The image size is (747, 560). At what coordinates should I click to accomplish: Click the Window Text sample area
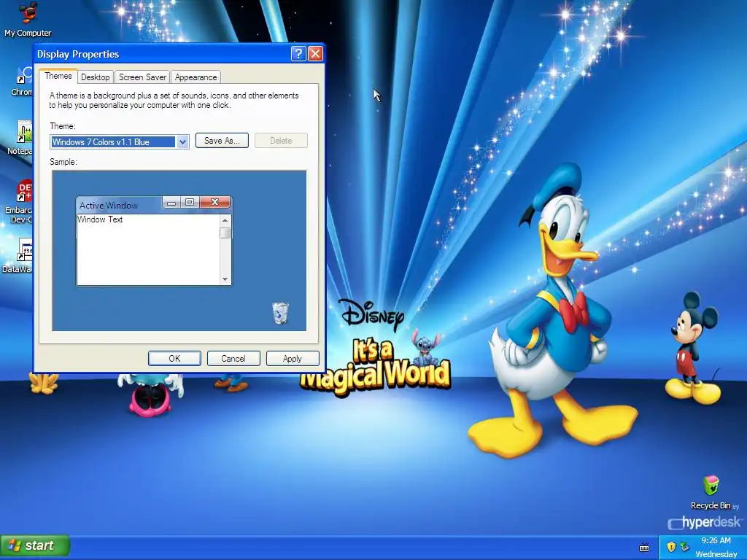coord(148,249)
